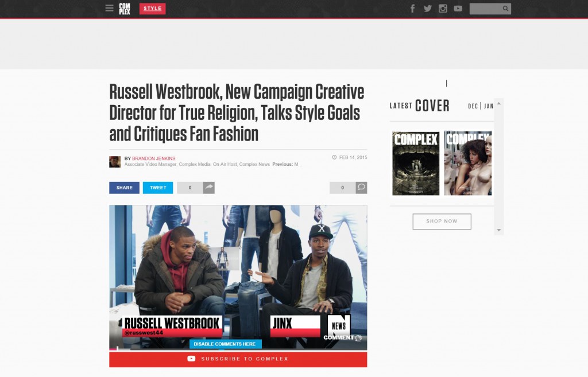Viewport: 588px width, 377px height.
Task: Click the share arrow icon
Action: (x=209, y=188)
